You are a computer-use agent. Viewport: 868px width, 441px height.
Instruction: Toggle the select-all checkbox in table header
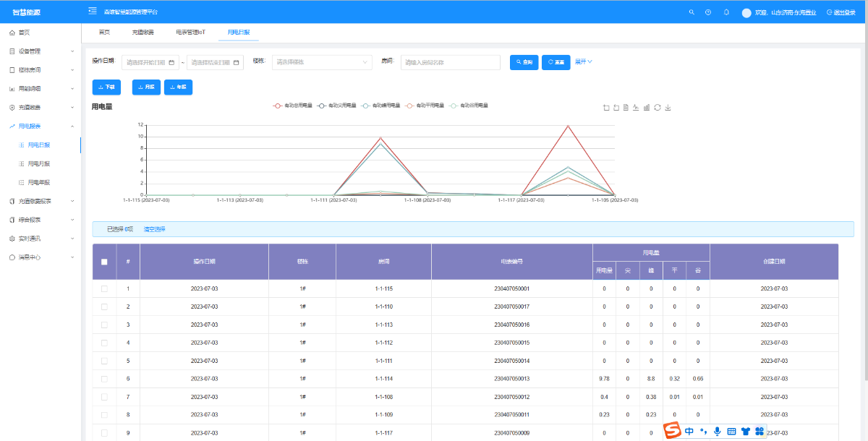(x=104, y=262)
